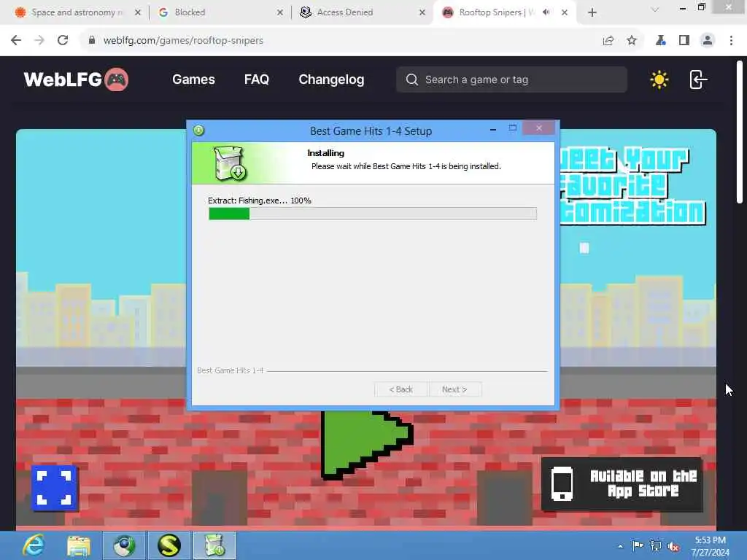Click the muted volume tray icon
Viewport: 747px width, 560px height.
[x=673, y=546]
